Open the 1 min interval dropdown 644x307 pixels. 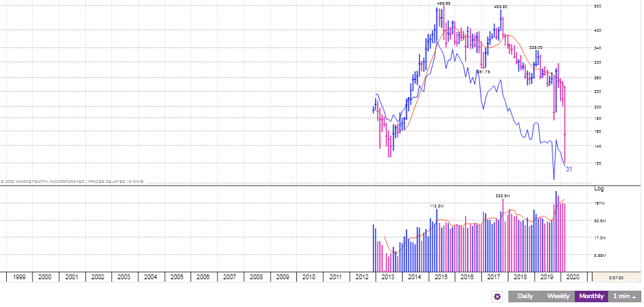click(x=625, y=296)
